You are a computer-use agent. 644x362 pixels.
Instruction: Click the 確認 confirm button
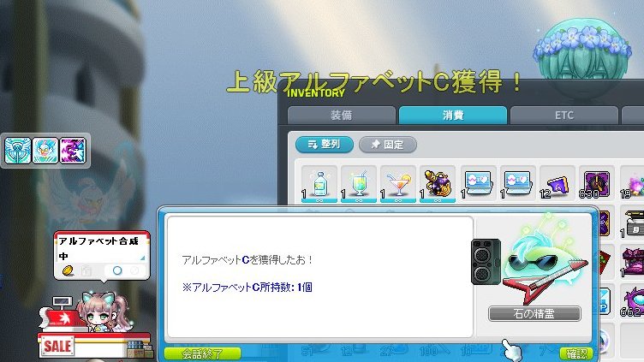click(576, 353)
